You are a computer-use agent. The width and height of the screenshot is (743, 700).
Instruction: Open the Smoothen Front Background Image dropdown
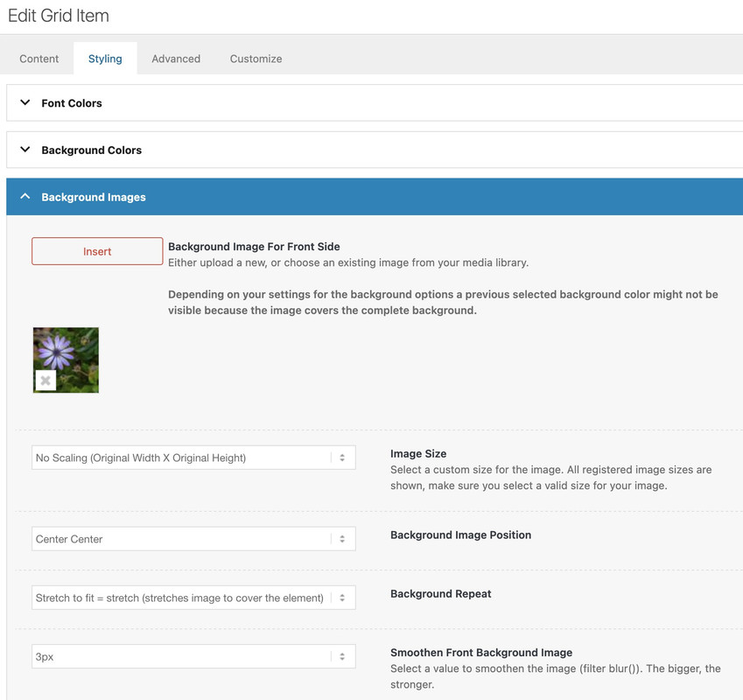point(193,656)
